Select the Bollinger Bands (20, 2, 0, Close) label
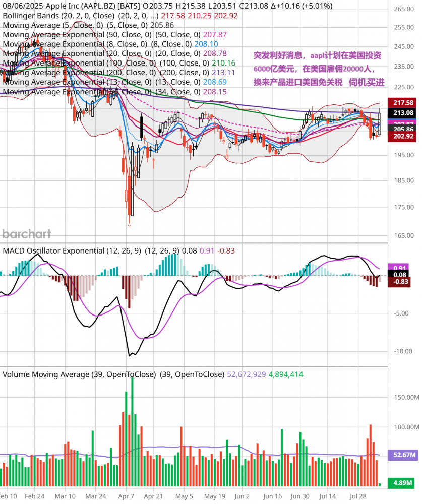The image size is (422, 504). tap(58, 16)
